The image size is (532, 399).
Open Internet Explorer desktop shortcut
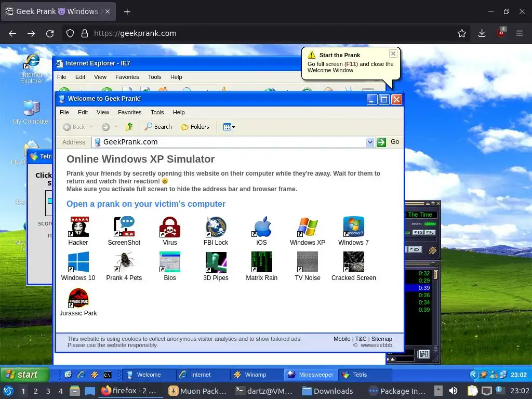[32, 69]
